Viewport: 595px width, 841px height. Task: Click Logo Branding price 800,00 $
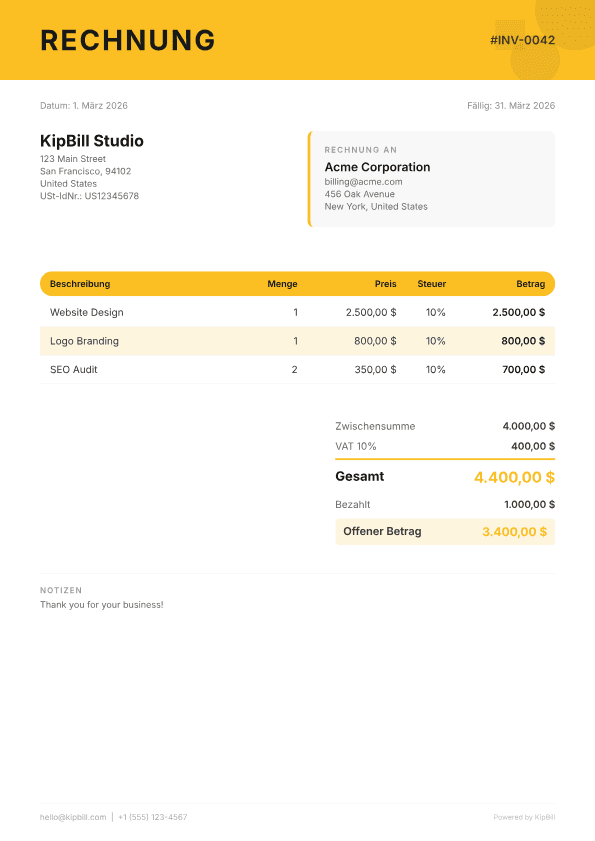375,341
